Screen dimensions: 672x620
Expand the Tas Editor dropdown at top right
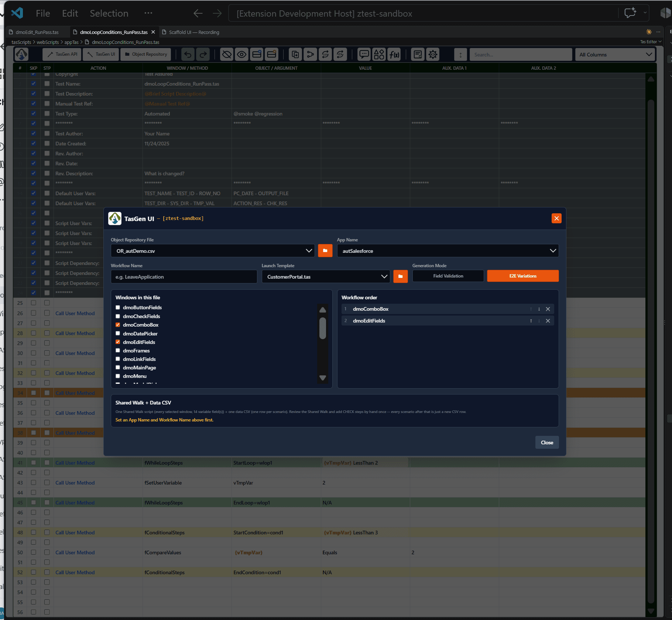pos(651,42)
